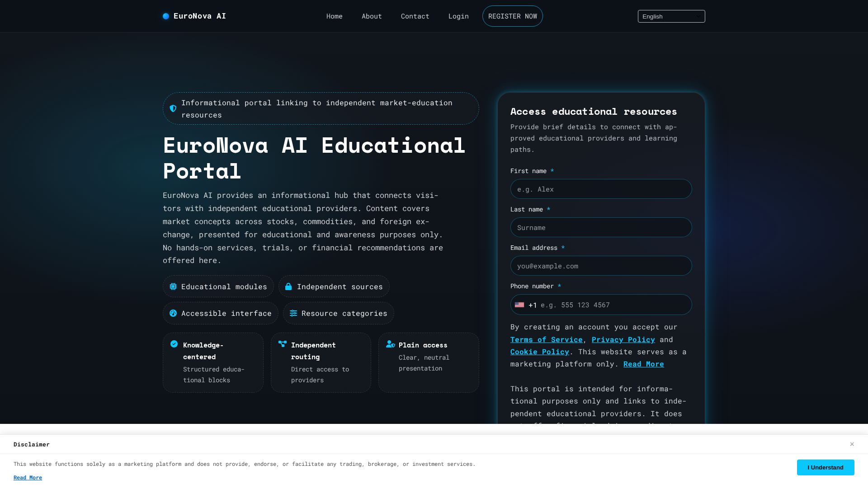Click the lock icon beside Independent sources

click(x=288, y=286)
